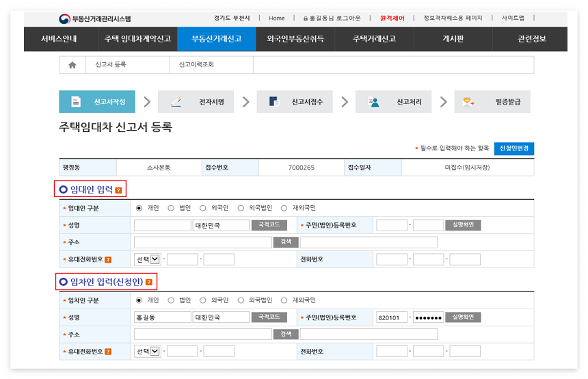Open help icon beside 임차인 휴대전화번호
Screen dimensions: 588x379
pos(108,352)
